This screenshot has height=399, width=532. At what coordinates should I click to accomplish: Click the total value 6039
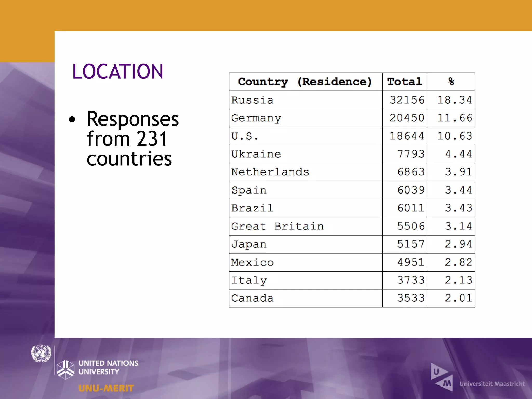click(x=411, y=190)
